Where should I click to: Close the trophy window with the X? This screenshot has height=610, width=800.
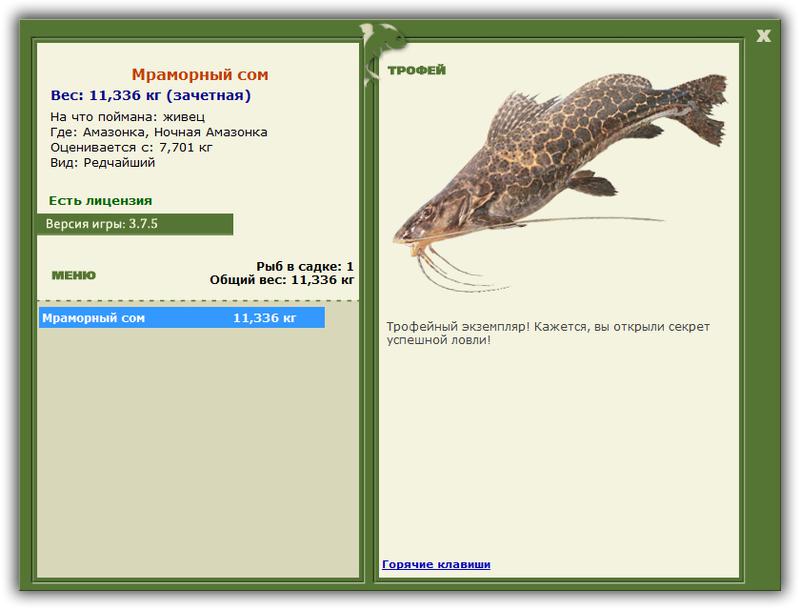coord(763,36)
